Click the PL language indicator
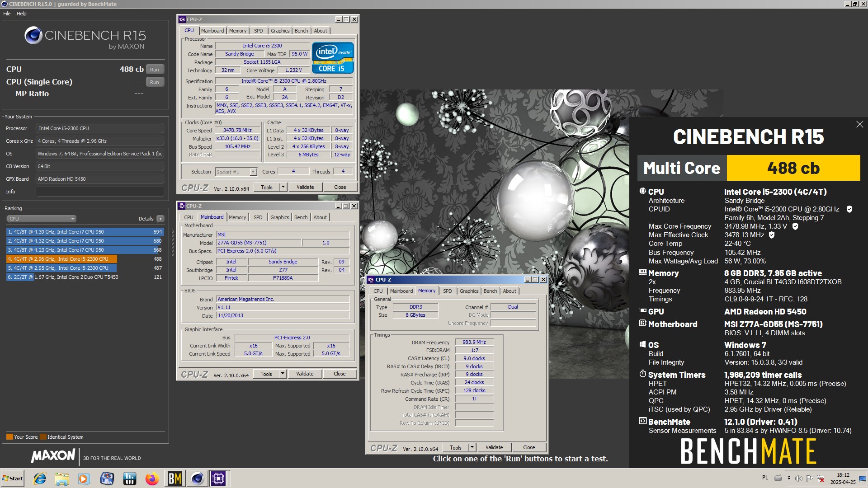 click(765, 478)
